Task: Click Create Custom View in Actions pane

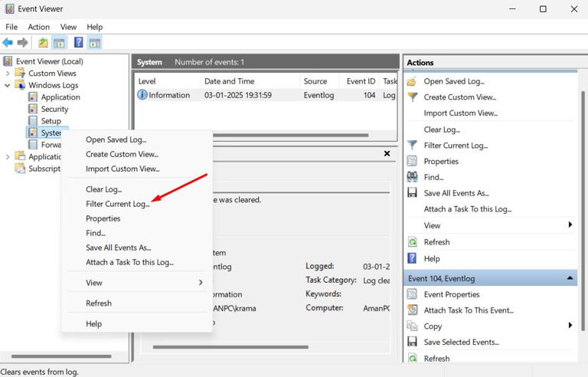Action: [x=459, y=97]
